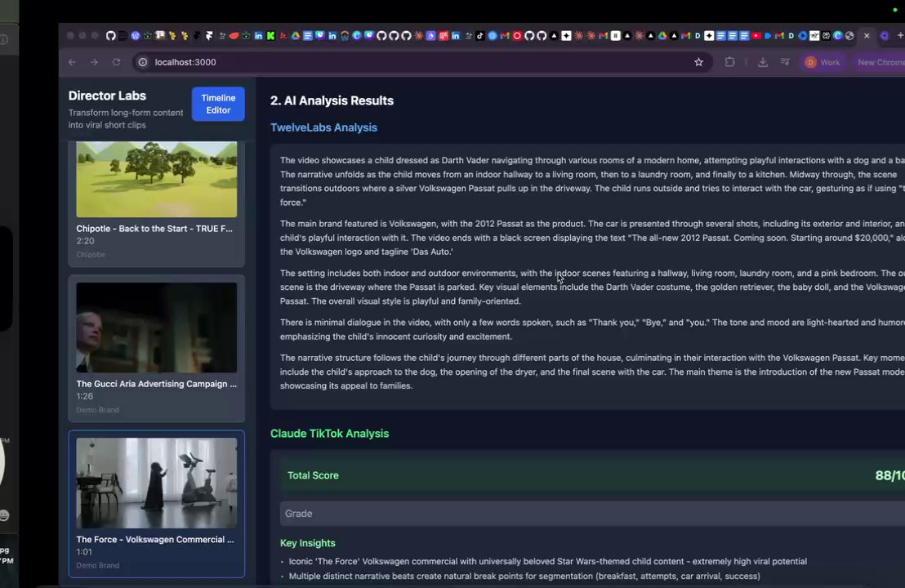Open the Work profile menu
The width and height of the screenshot is (905, 588).
click(x=823, y=62)
